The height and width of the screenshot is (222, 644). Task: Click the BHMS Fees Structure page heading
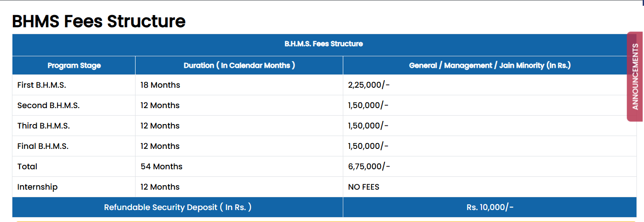tap(98, 21)
